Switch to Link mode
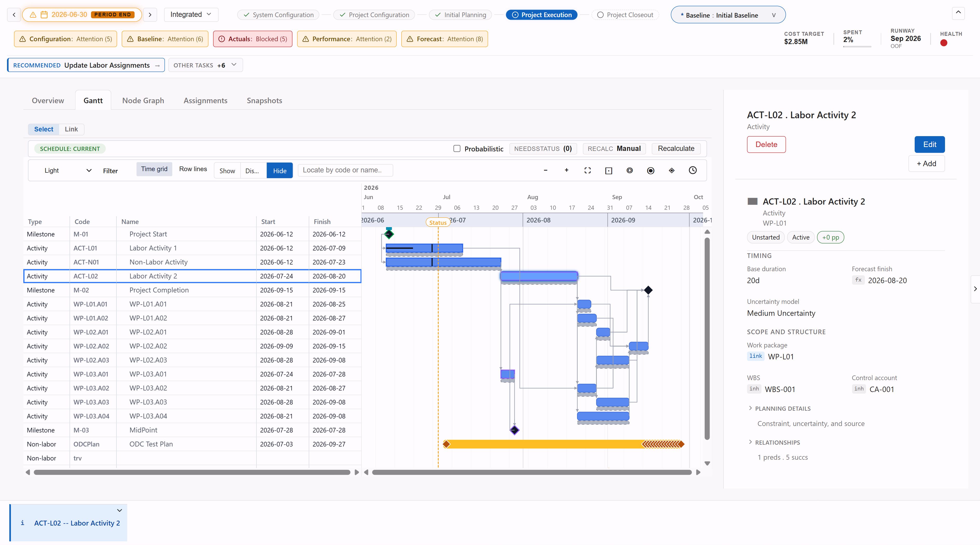This screenshot has width=980, height=545. click(x=71, y=129)
